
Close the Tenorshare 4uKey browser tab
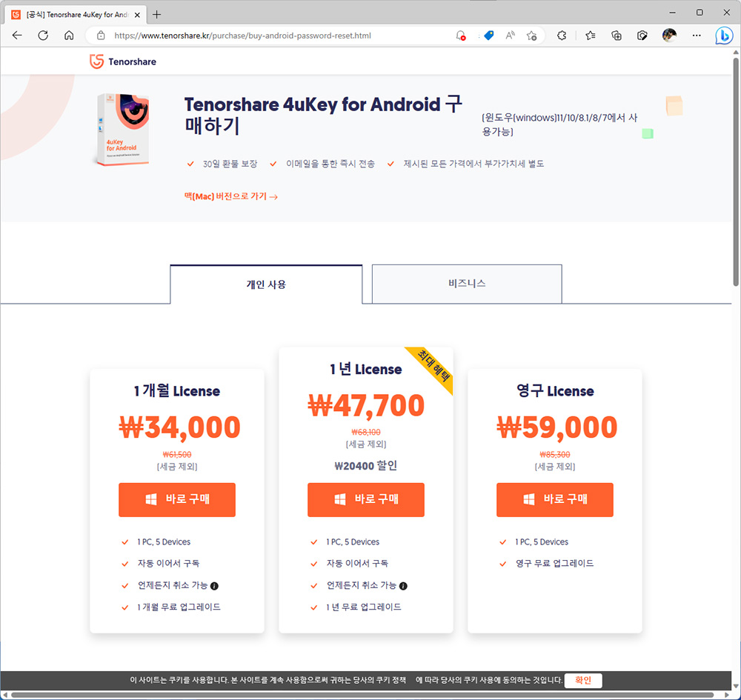click(137, 15)
